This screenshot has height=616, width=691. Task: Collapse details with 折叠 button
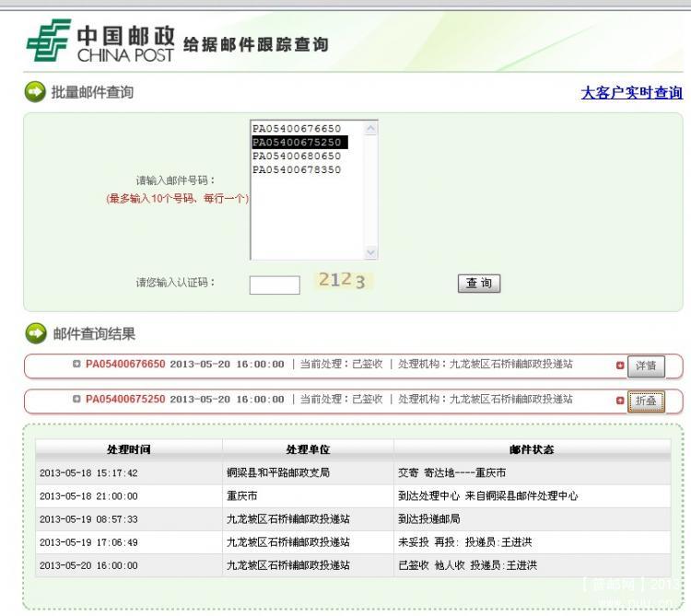pyautogui.click(x=646, y=401)
